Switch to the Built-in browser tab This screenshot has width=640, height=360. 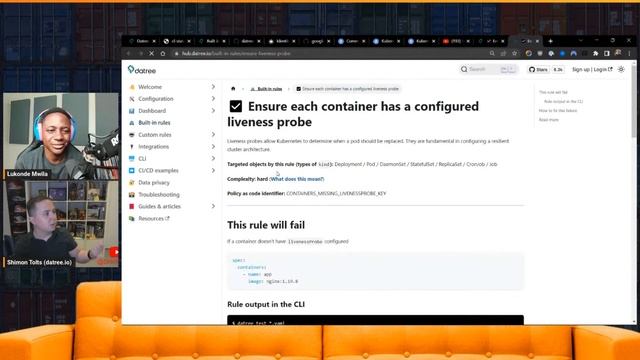pyautogui.click(x=212, y=41)
